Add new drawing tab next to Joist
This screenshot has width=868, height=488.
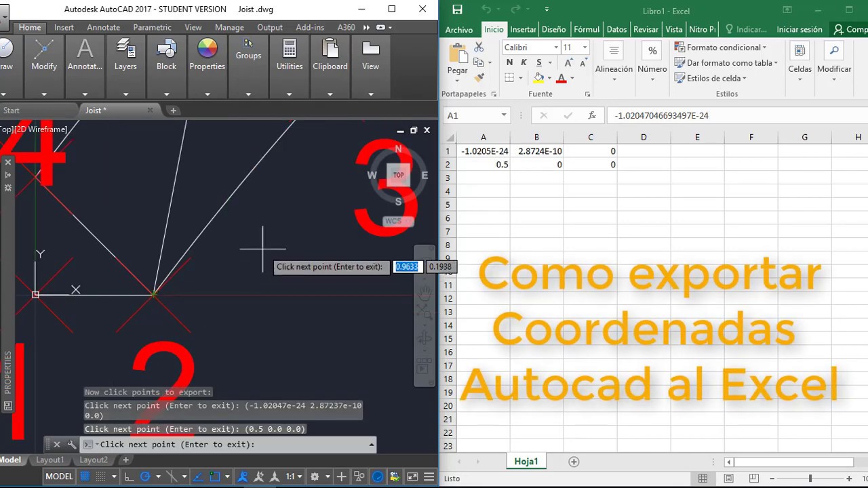[173, 110]
